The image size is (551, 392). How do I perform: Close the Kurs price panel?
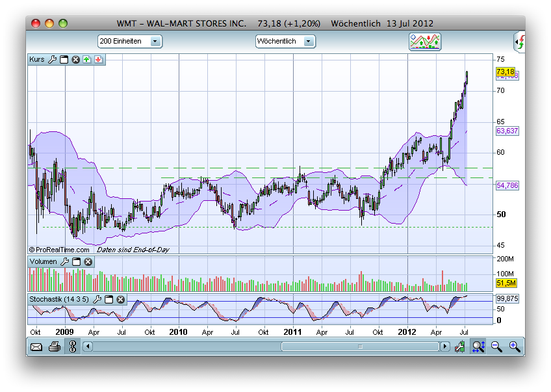coord(75,59)
